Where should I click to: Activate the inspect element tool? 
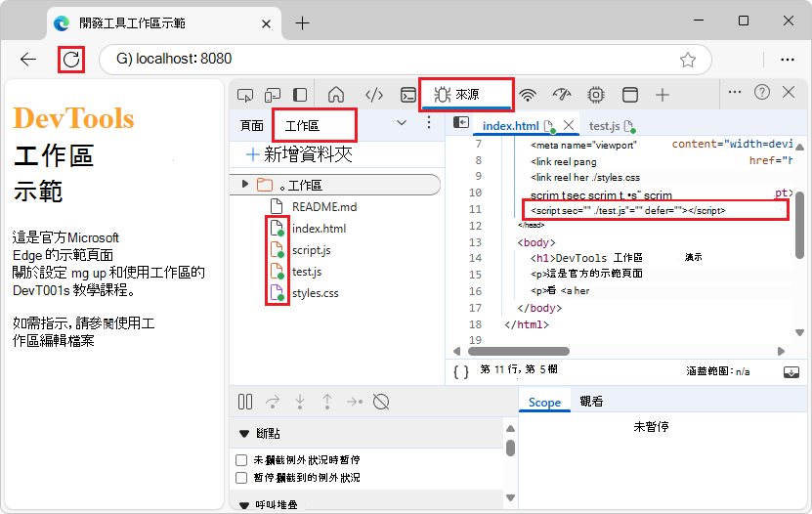click(x=245, y=95)
